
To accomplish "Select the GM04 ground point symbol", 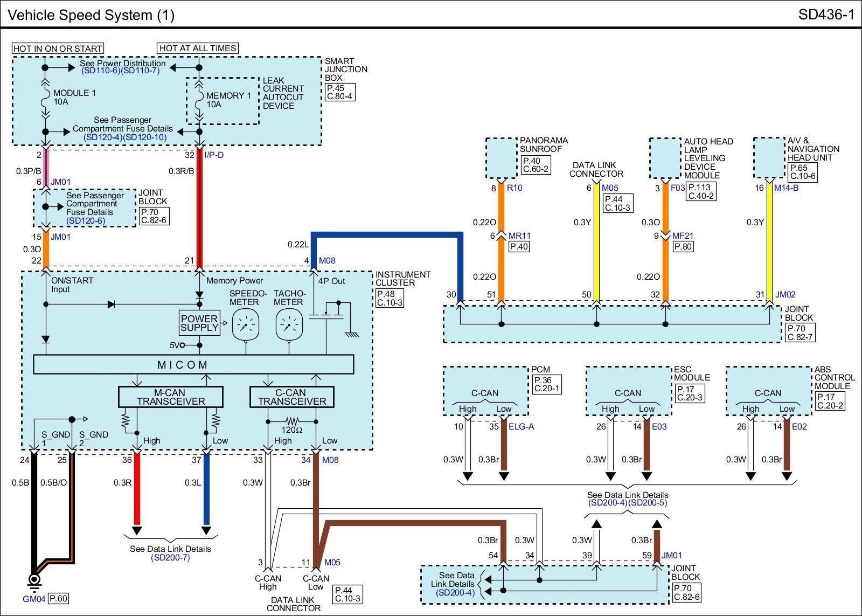I will (x=34, y=579).
